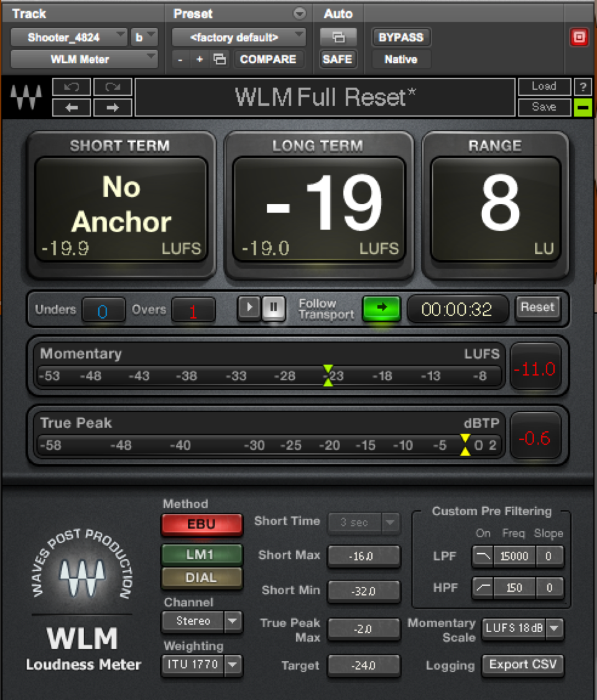Pause metering with the pause button
Image resolution: width=597 pixels, height=700 pixels.
(274, 307)
